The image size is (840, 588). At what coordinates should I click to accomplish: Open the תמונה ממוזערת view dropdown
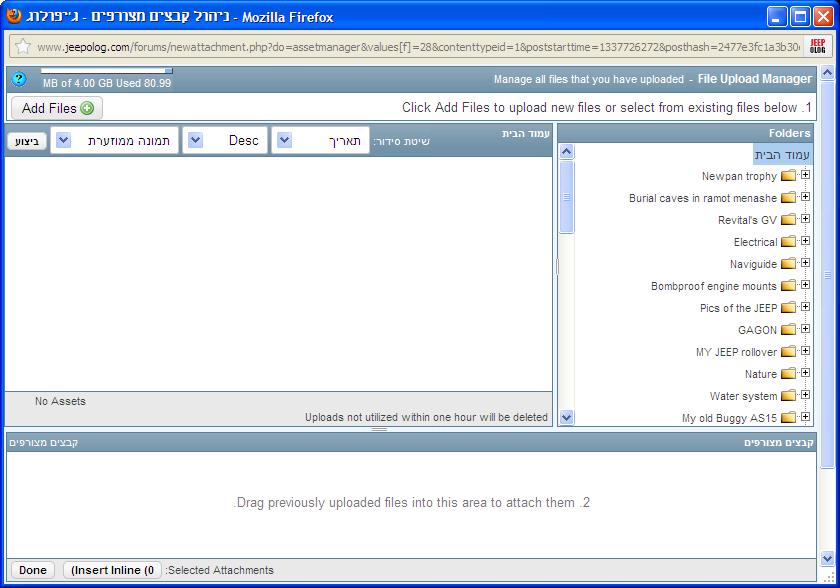click(x=63, y=141)
